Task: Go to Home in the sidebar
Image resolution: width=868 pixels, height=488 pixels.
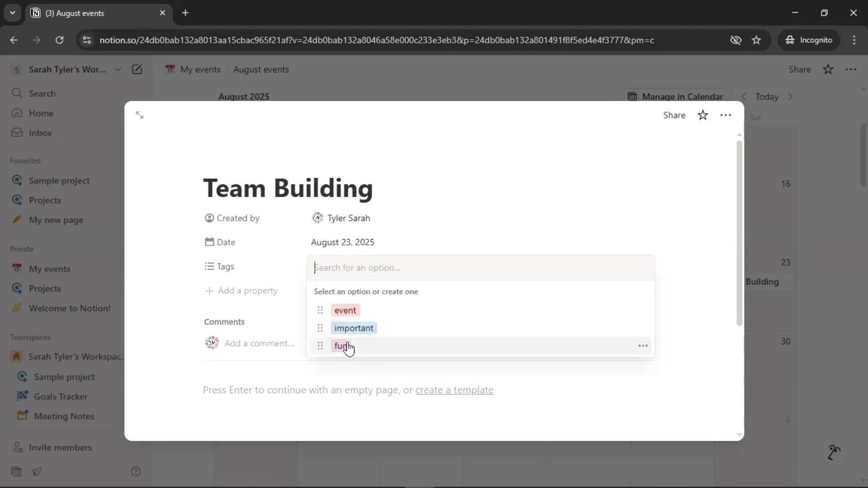Action: [x=41, y=113]
